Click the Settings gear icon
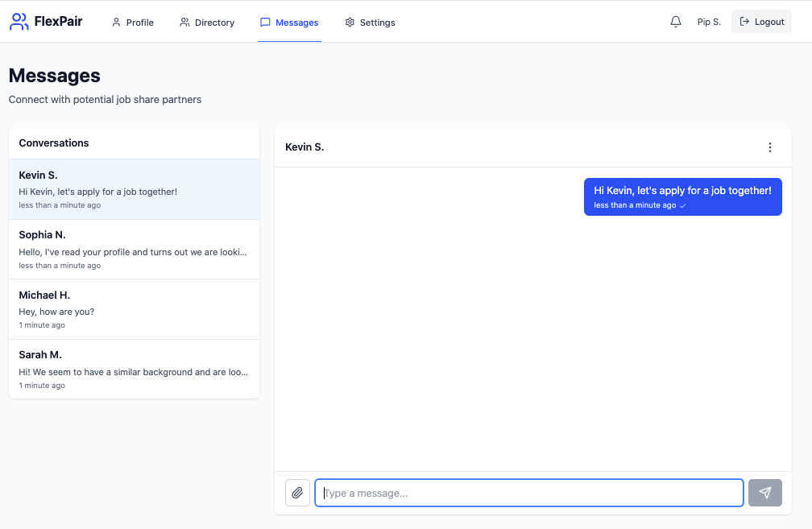 [x=350, y=23]
